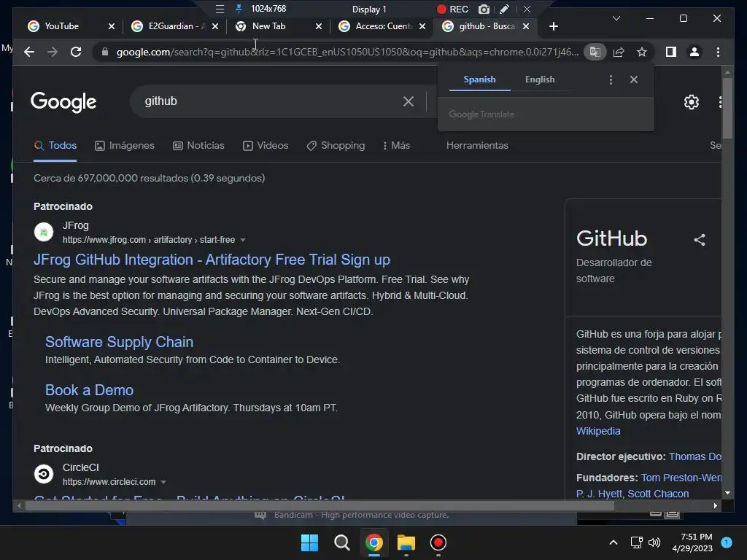Expand the JFrog ad options arrow
The width and height of the screenshot is (747, 560).
(242, 240)
